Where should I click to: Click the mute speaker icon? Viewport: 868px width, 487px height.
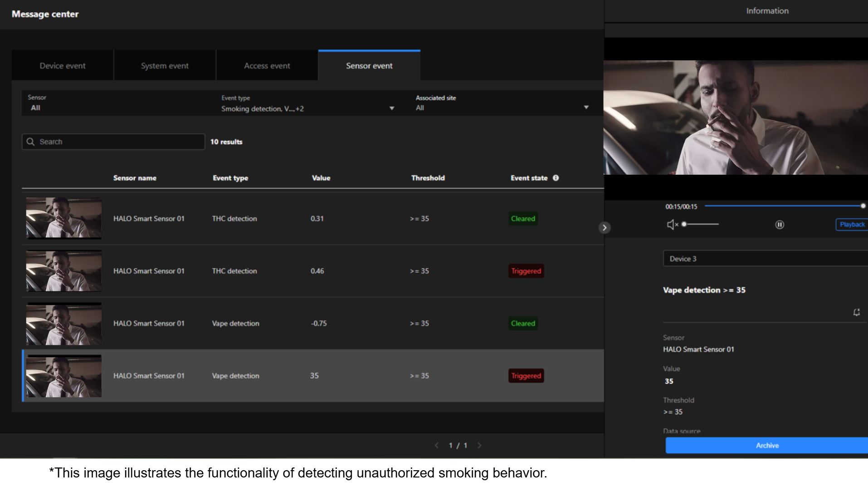pyautogui.click(x=672, y=225)
